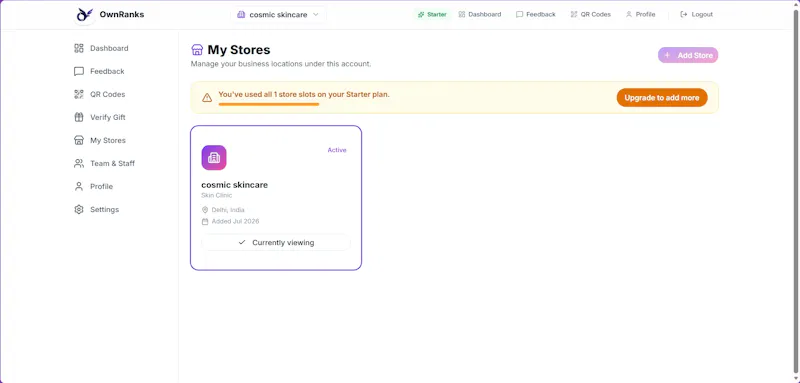The image size is (800, 383).
Task: Click the Logout button
Action: [x=696, y=15]
